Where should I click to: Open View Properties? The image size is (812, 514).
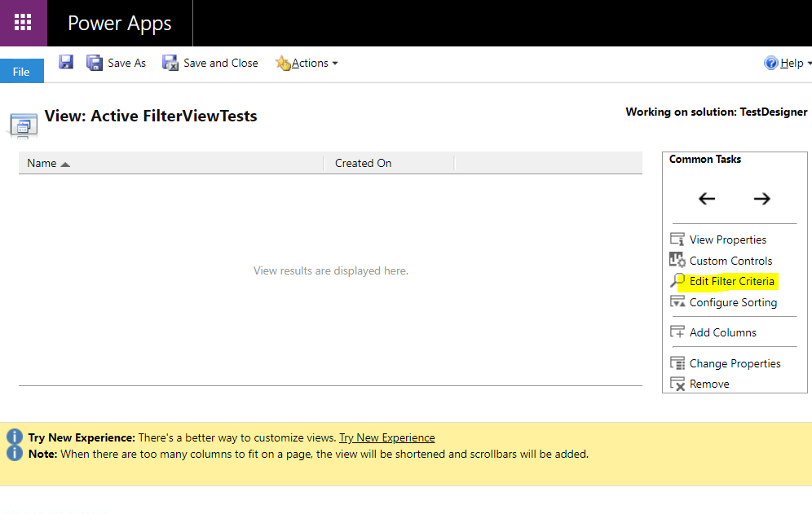[727, 239]
